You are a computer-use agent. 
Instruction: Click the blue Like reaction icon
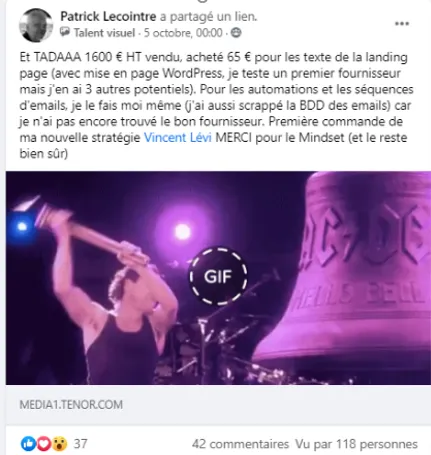(x=28, y=444)
